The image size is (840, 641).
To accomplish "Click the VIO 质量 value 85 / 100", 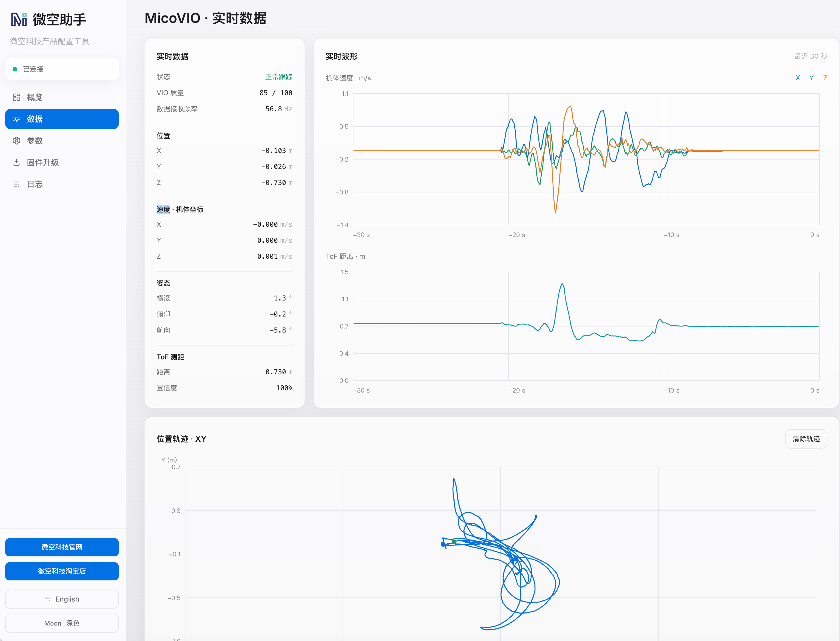I will click(276, 93).
